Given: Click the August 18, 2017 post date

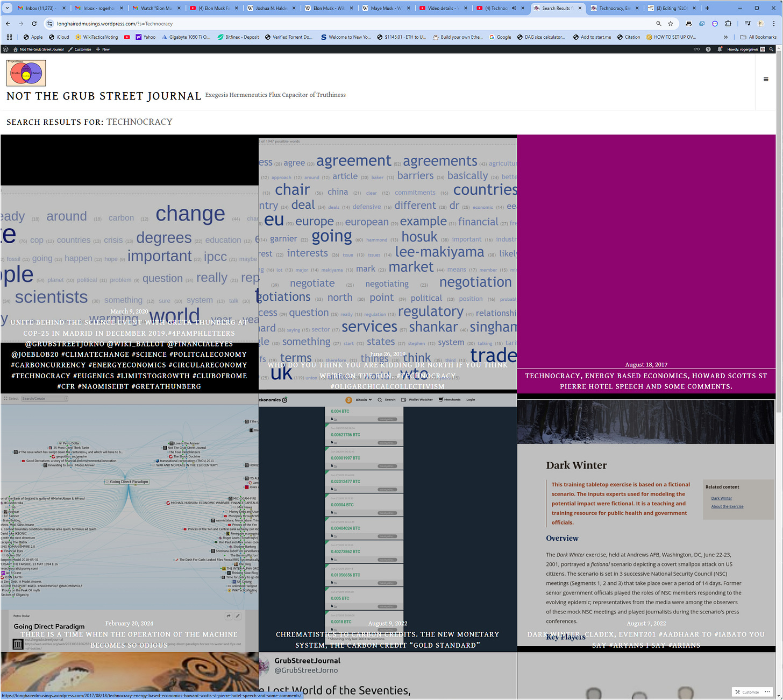Looking at the screenshot, I should (x=646, y=365).
